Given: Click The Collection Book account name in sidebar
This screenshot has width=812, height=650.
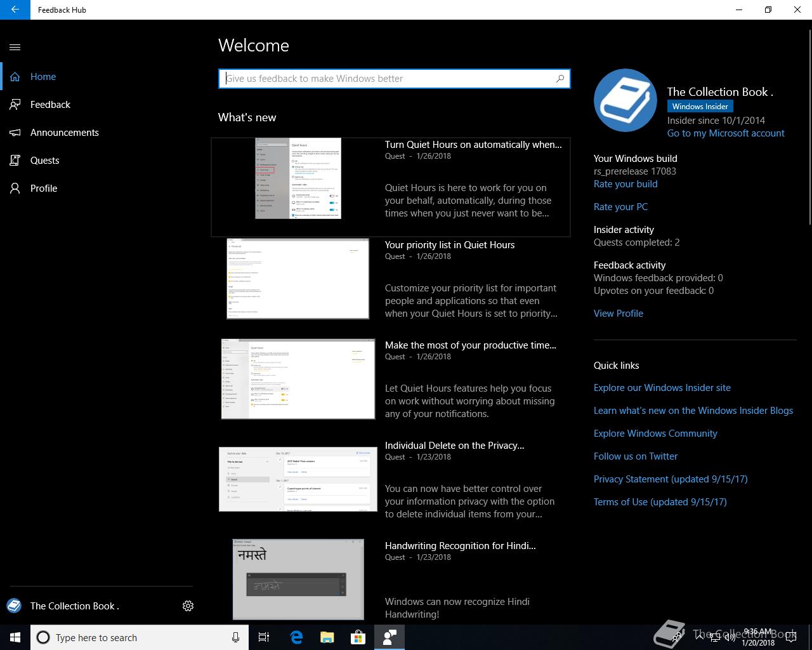Looking at the screenshot, I should (75, 606).
